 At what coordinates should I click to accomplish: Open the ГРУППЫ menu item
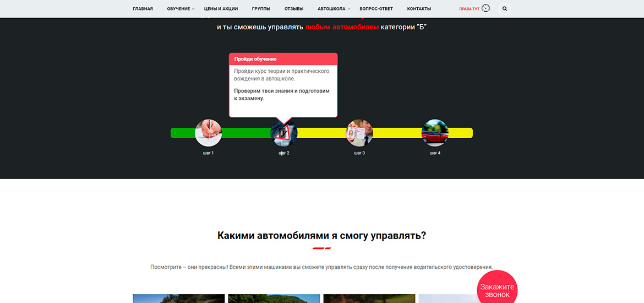(x=261, y=9)
